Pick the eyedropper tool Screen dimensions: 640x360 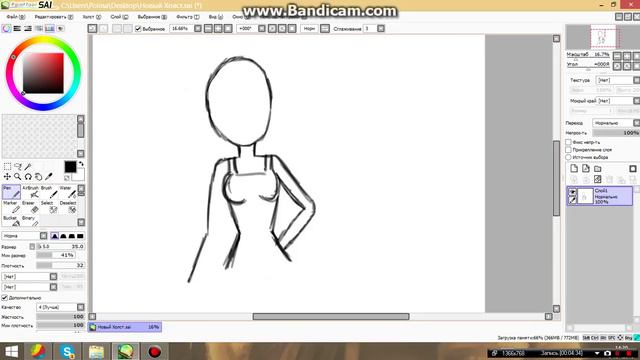pos(49,177)
